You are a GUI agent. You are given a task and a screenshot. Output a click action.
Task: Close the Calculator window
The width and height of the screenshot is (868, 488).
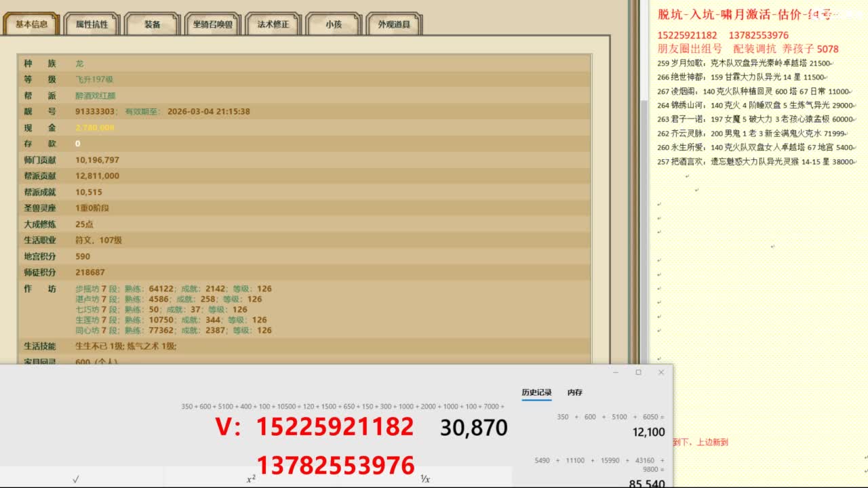pos(661,372)
